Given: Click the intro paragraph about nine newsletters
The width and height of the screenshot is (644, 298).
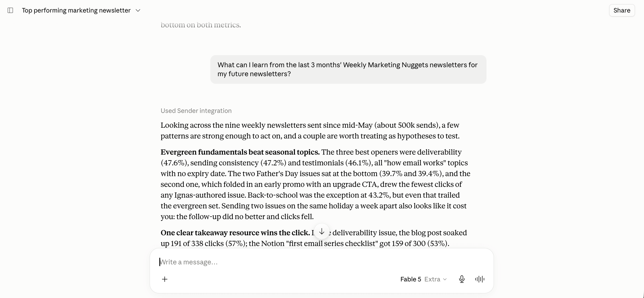Looking at the screenshot, I should [310, 130].
